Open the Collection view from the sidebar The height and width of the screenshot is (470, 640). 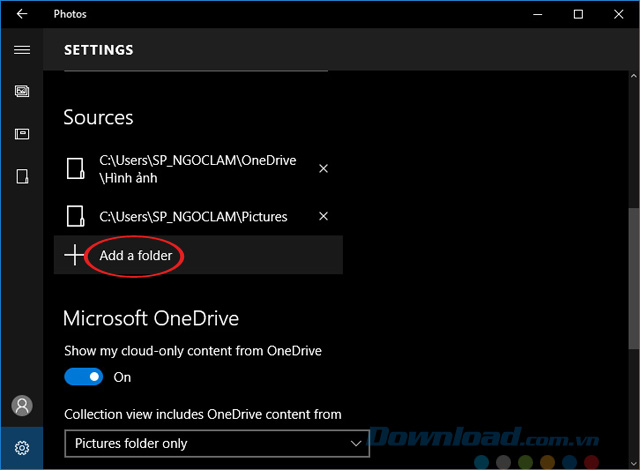pos(22,91)
